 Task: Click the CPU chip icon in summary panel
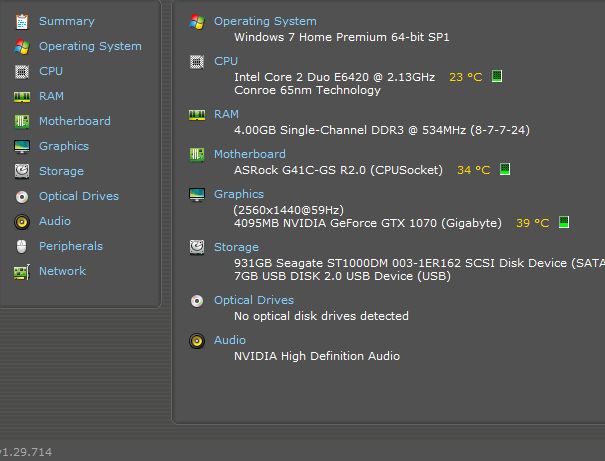click(197, 62)
